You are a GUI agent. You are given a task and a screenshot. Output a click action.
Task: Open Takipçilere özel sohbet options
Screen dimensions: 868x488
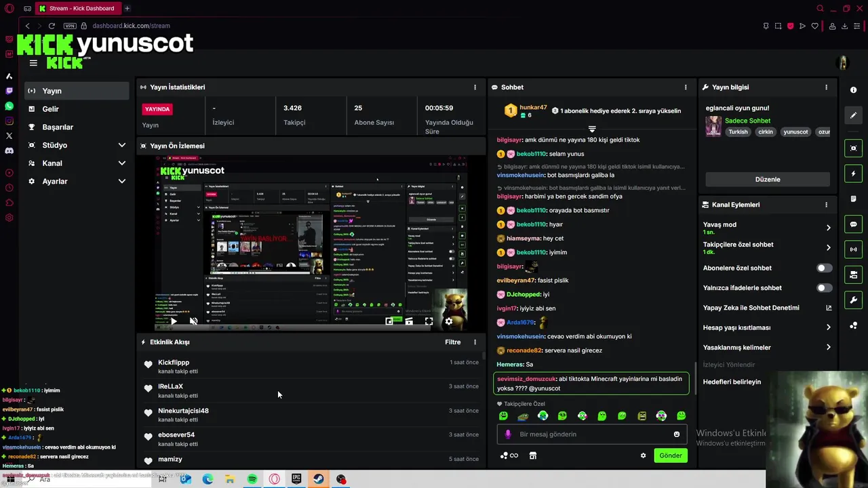click(766, 248)
